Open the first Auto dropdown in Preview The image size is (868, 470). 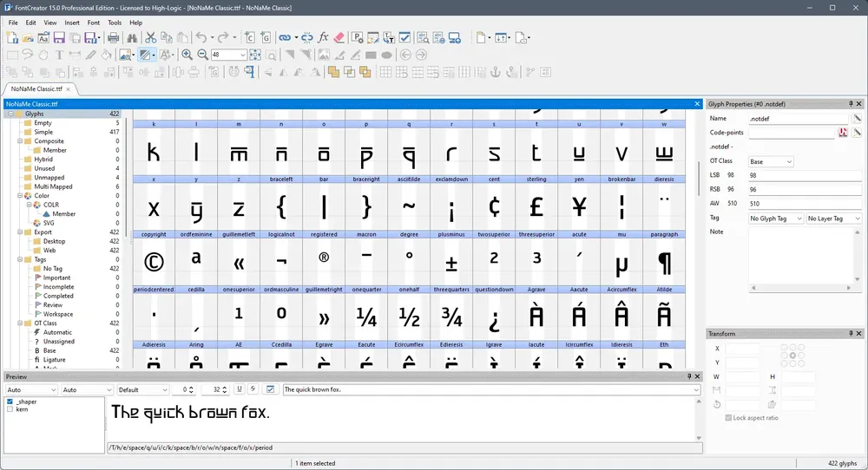tap(31, 390)
